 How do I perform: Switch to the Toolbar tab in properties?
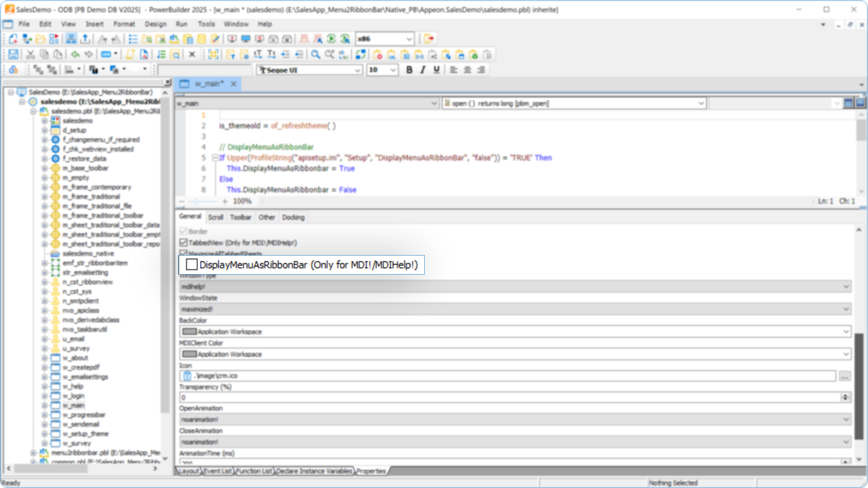click(241, 218)
